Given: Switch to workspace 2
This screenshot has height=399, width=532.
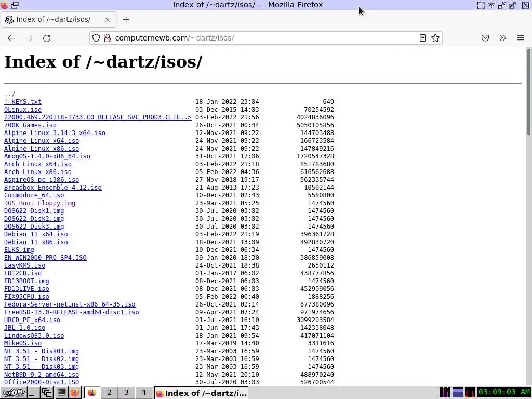Looking at the screenshot, I should click(109, 393).
